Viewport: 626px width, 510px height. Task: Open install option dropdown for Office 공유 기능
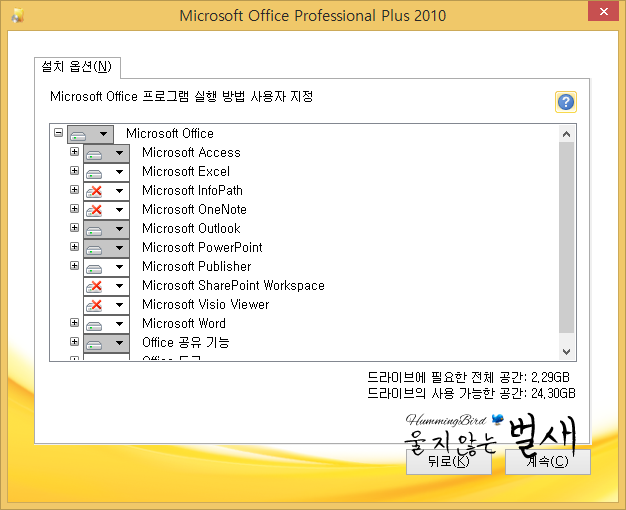coord(106,343)
